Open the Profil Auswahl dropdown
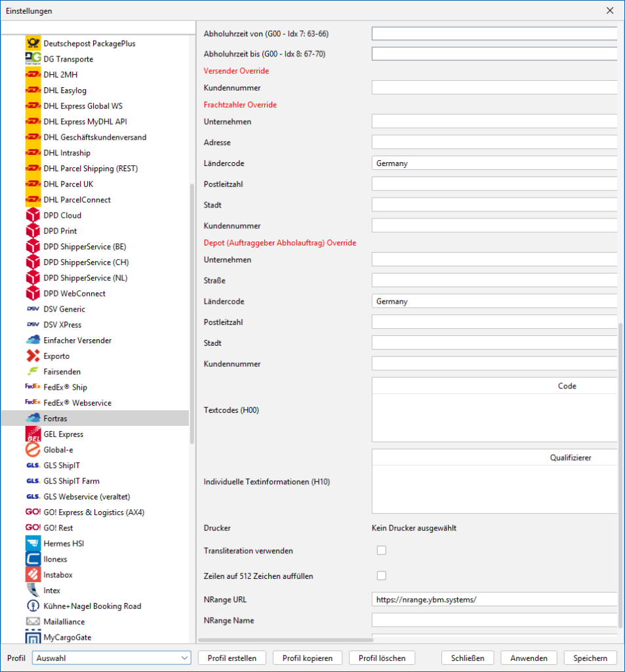This screenshot has width=625, height=672. pyautogui.click(x=111, y=658)
